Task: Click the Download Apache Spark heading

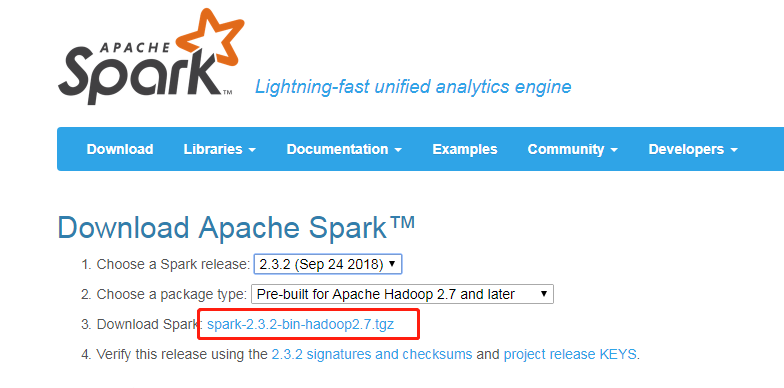Action: (x=236, y=228)
